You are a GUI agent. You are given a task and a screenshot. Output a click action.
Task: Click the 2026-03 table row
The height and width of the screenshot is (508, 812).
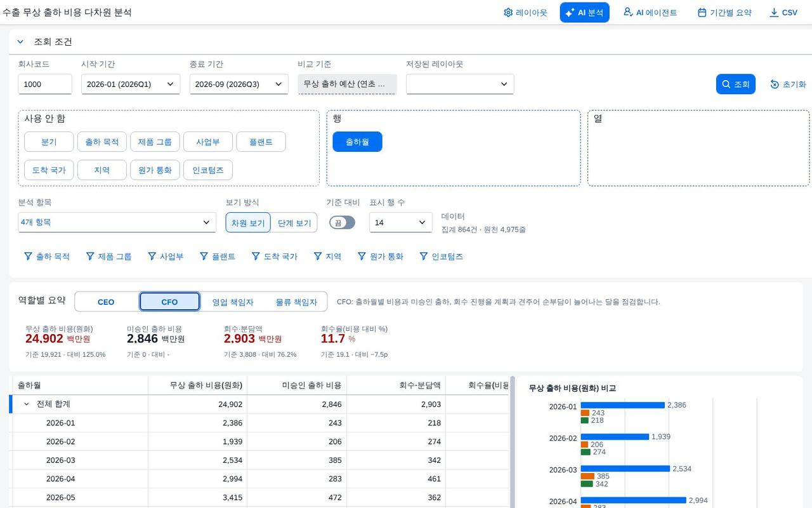[259, 460]
